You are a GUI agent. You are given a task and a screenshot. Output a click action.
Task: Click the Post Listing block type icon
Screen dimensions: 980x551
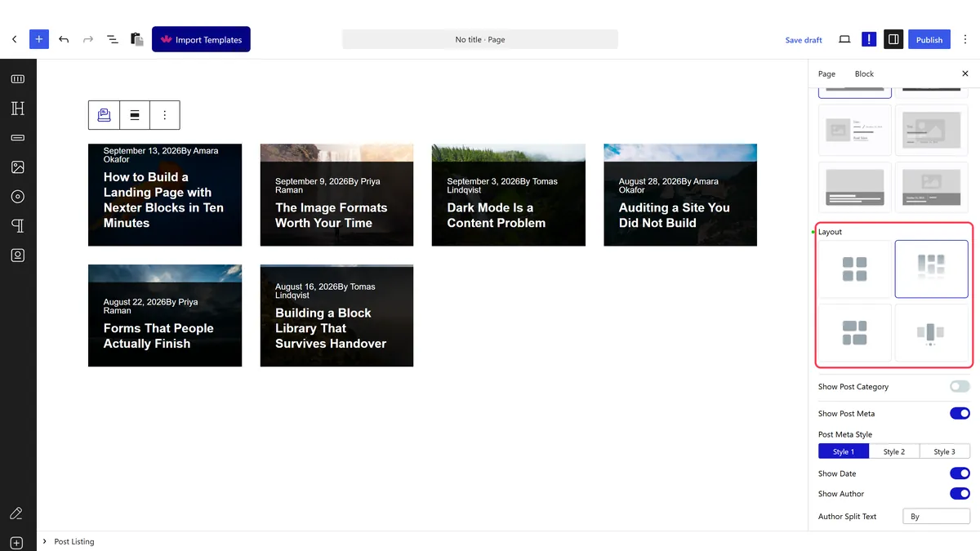coord(104,115)
